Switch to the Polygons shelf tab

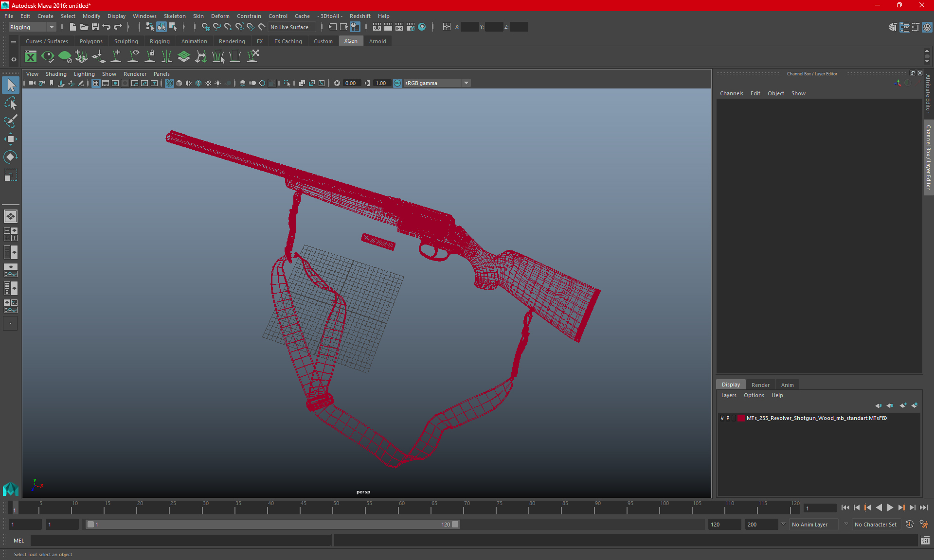click(91, 41)
